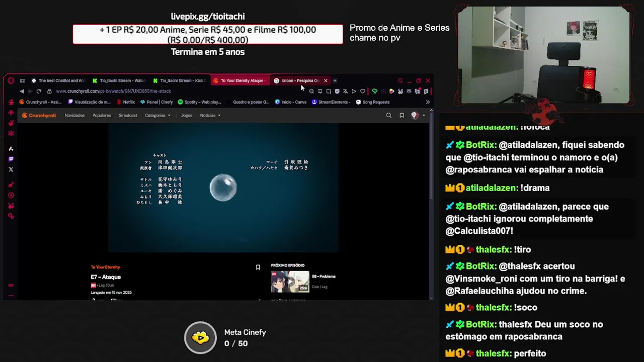The height and width of the screenshot is (362, 644).
Task: Open X (Twitter) from the Opera sidebar
Action: [x=11, y=169]
